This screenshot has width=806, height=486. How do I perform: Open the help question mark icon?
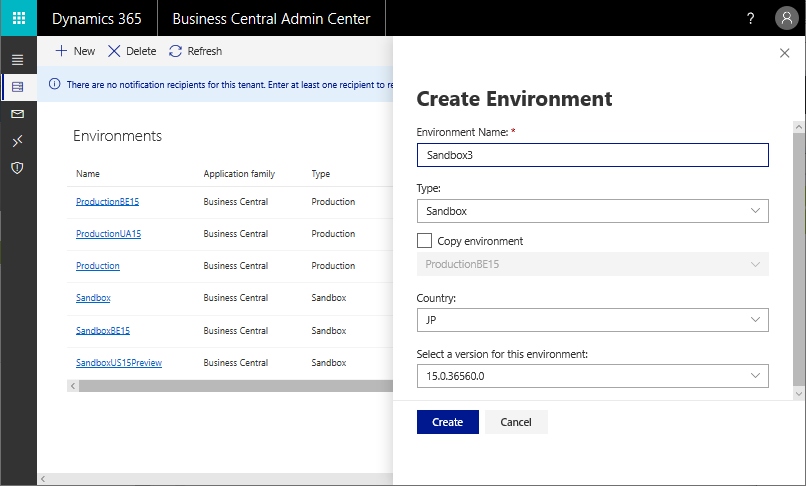tap(750, 19)
